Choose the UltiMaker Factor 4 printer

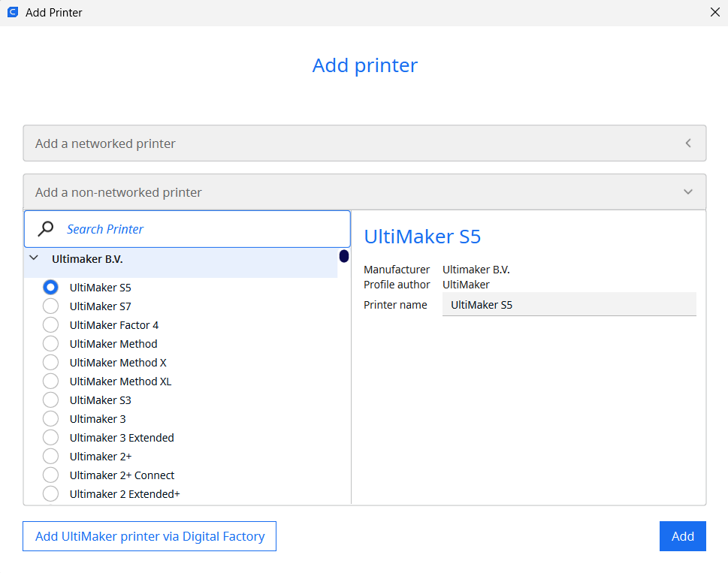tap(50, 325)
